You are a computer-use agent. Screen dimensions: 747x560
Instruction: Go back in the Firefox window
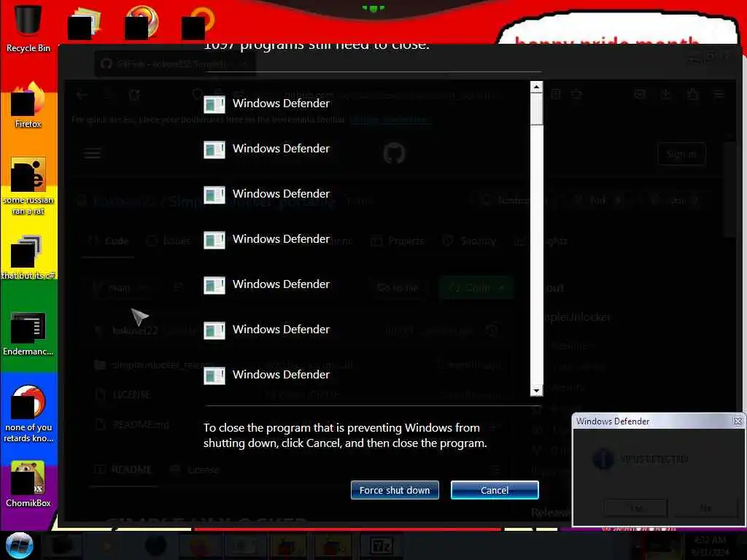pos(82,96)
